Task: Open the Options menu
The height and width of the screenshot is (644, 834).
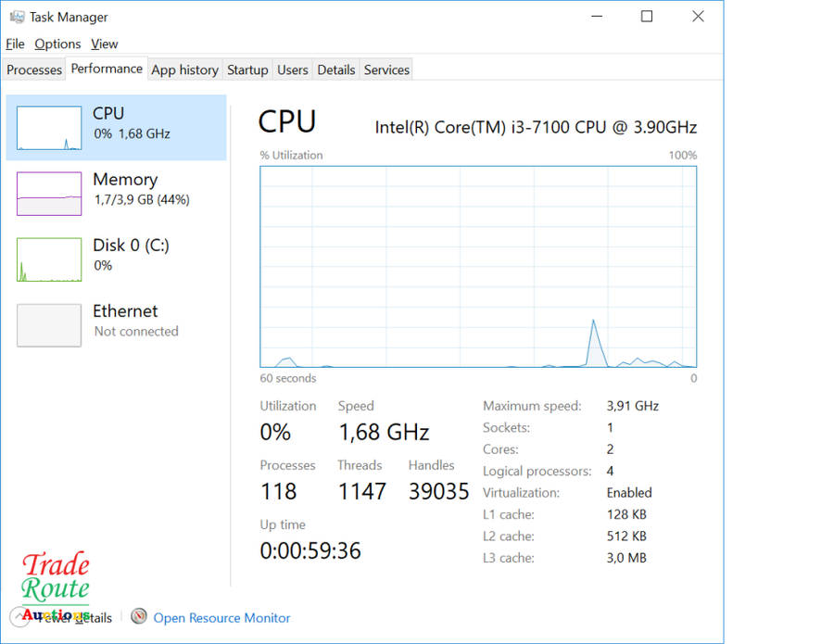Action: click(57, 44)
